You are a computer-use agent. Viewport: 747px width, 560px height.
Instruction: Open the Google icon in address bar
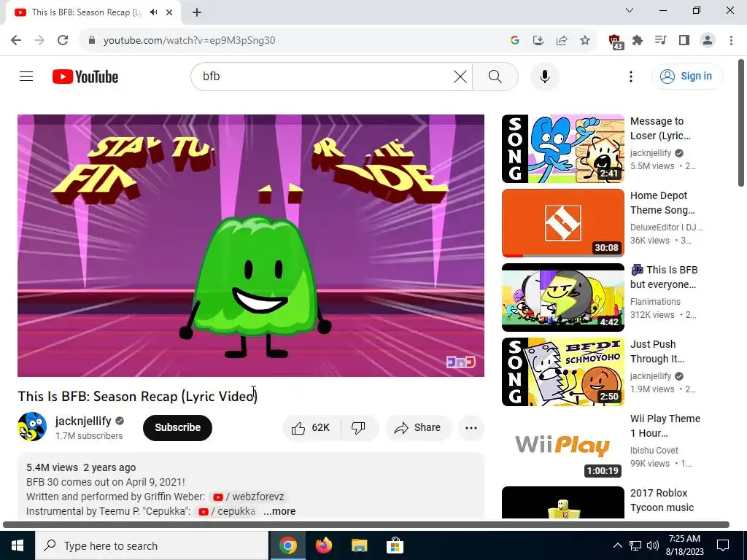514,40
